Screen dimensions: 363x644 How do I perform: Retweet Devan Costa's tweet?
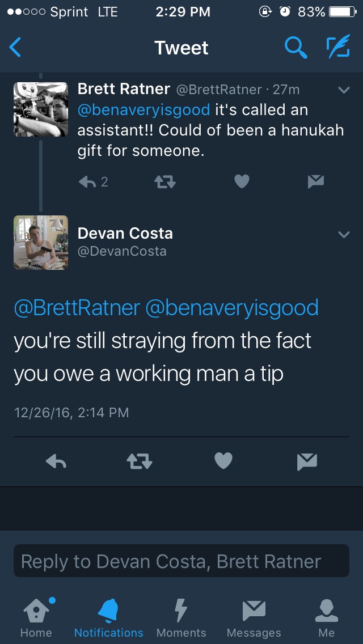[x=139, y=462]
